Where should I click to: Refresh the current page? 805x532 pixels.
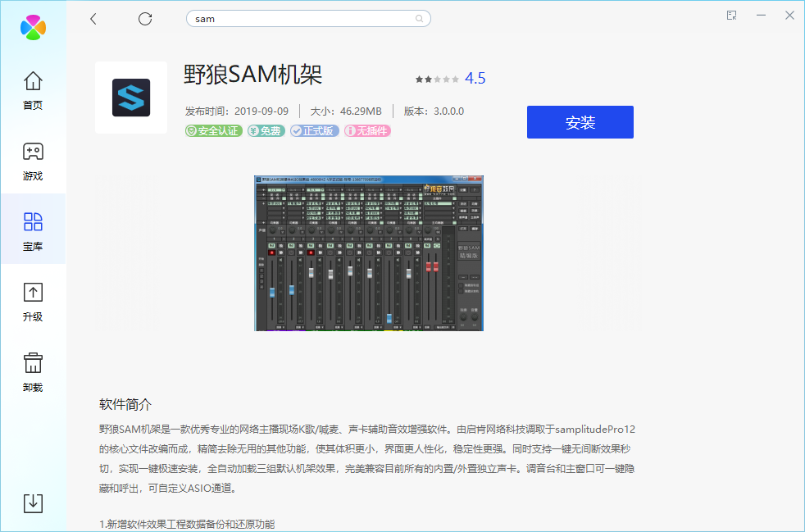(145, 19)
